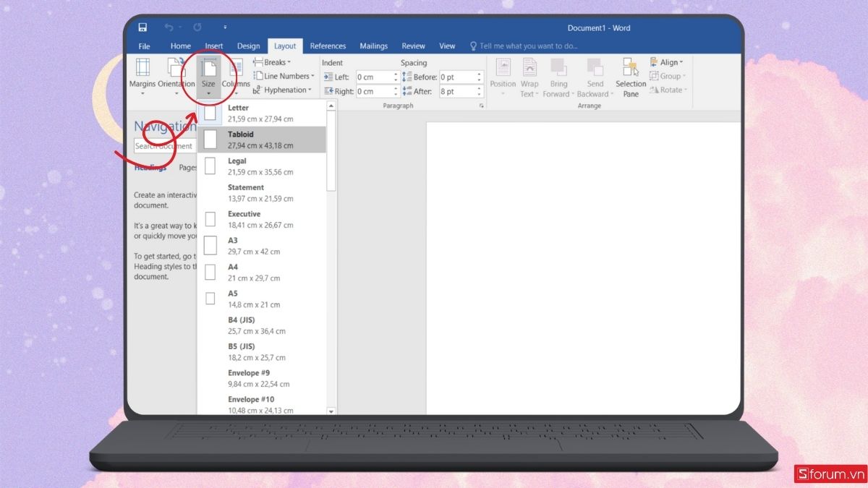The image size is (868, 488).
Task: Open the Position options in Arrange
Action: pos(503,76)
